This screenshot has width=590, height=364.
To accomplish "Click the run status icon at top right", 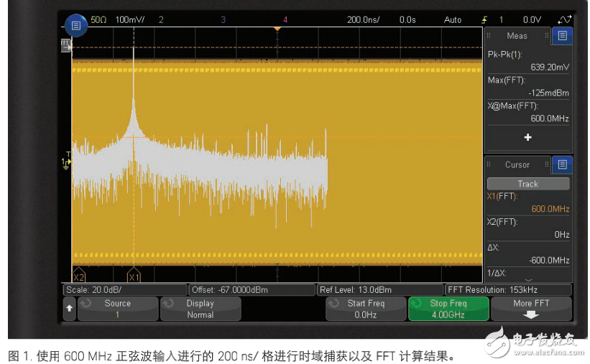I will [x=564, y=19].
